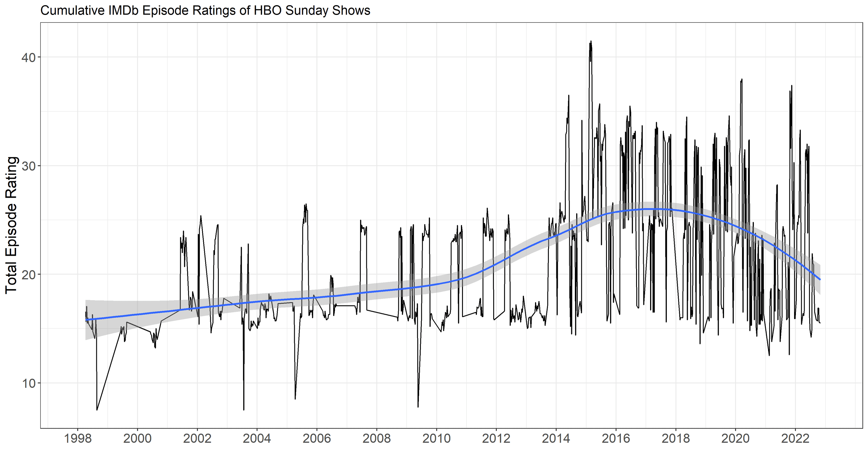Click the x-axis year label 2016
The image size is (868, 467).
(616, 438)
